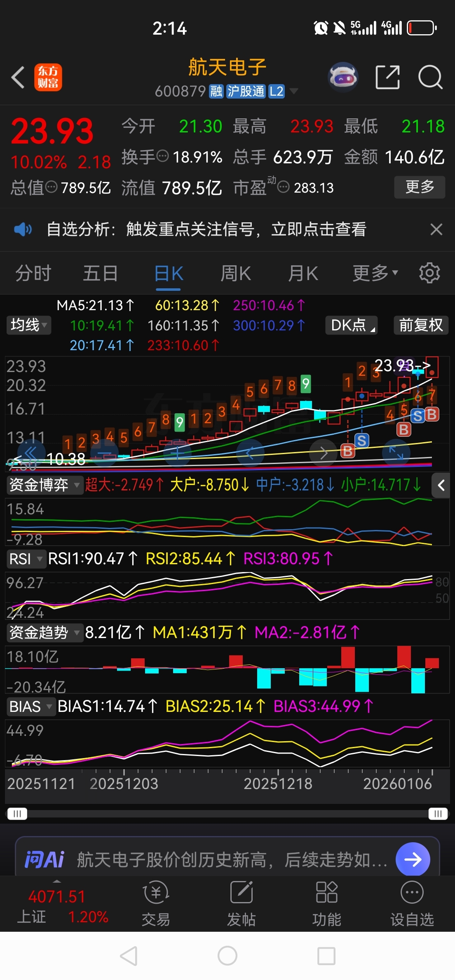Tap the 融 margin badge

coord(216,91)
